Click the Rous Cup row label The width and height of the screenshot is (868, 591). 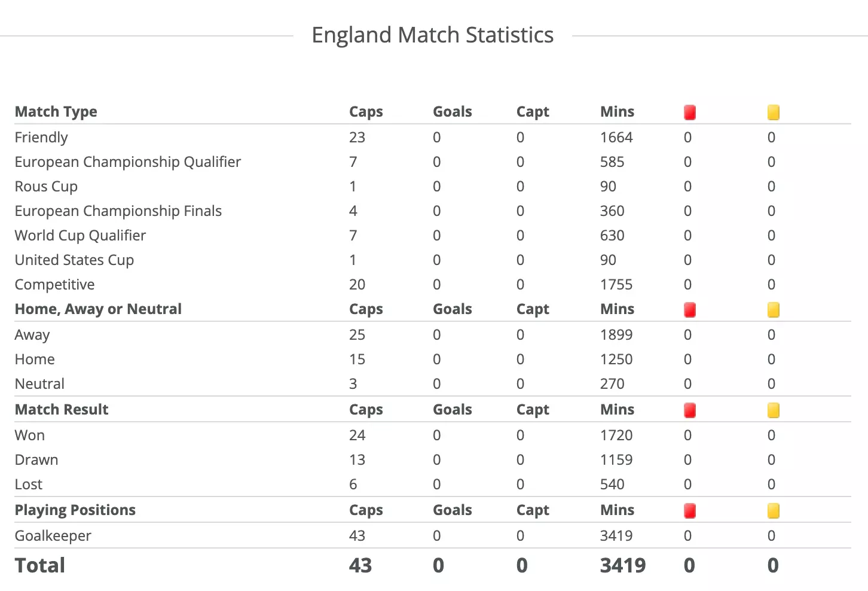[46, 187]
